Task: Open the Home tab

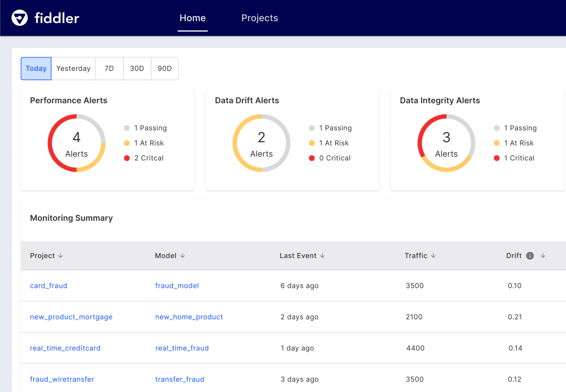Action: [192, 18]
